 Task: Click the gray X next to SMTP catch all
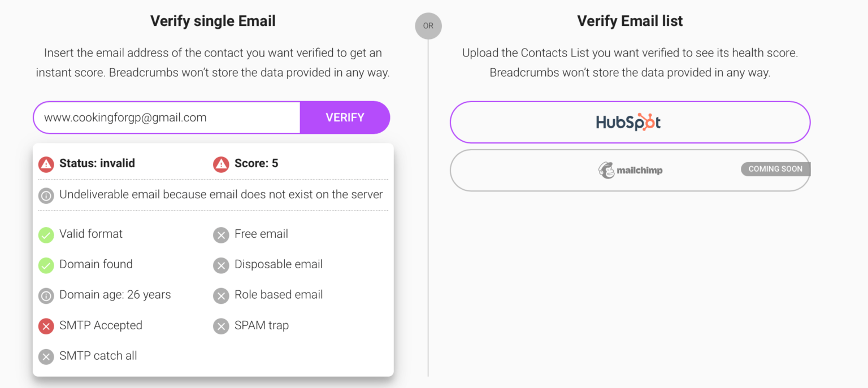click(46, 356)
